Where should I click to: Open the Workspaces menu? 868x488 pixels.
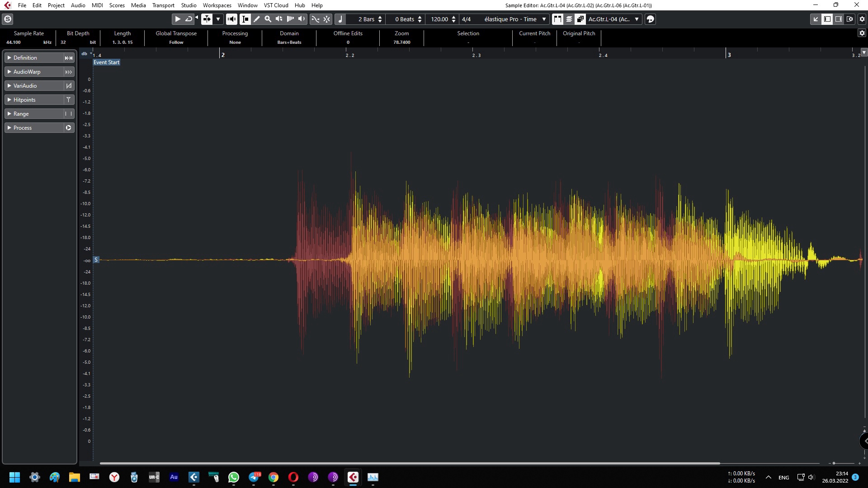click(217, 5)
